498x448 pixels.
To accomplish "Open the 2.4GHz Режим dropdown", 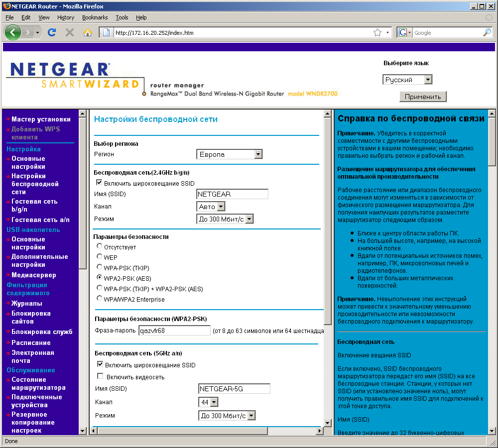I will click(225, 219).
